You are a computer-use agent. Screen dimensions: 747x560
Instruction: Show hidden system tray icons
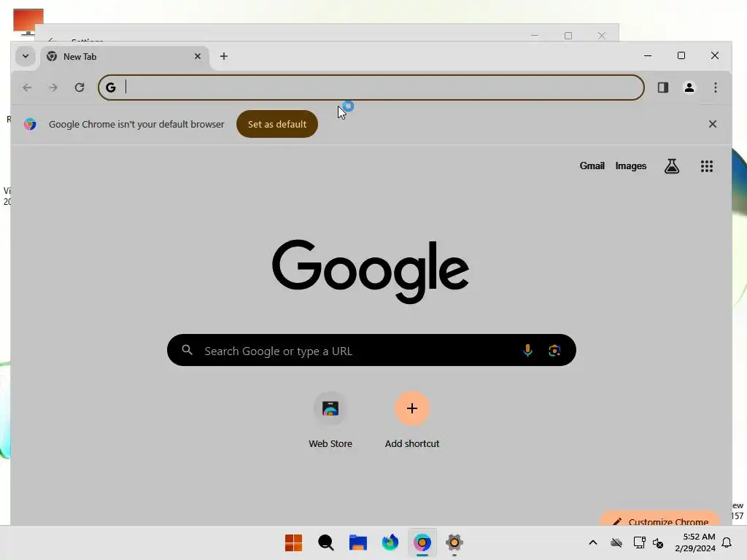(593, 542)
